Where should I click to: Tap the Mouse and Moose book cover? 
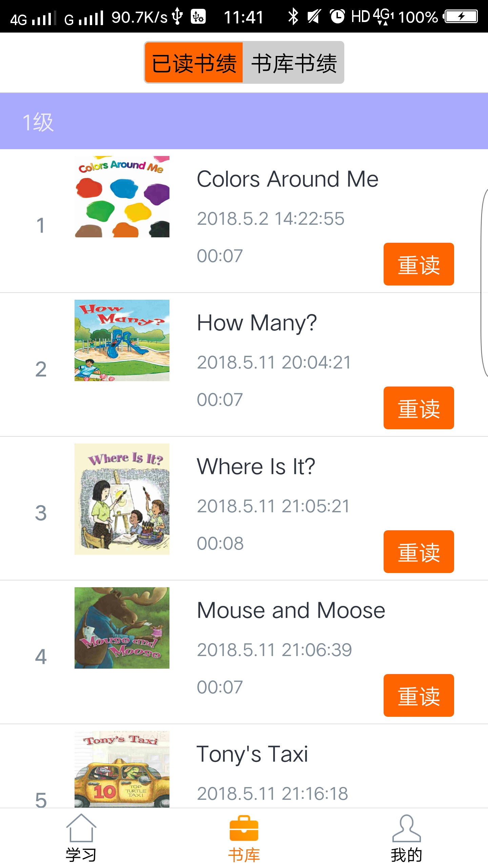122,628
